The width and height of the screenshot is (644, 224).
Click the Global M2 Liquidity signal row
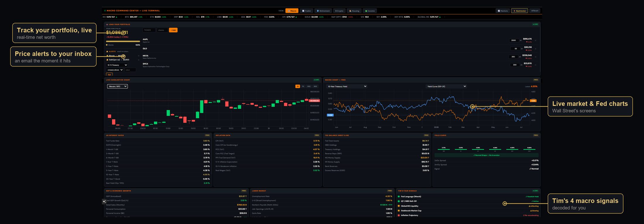click(468, 206)
